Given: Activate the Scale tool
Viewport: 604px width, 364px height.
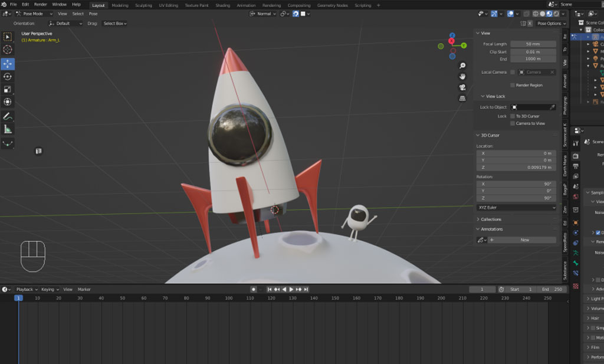Looking at the screenshot, I should pyautogui.click(x=8, y=89).
